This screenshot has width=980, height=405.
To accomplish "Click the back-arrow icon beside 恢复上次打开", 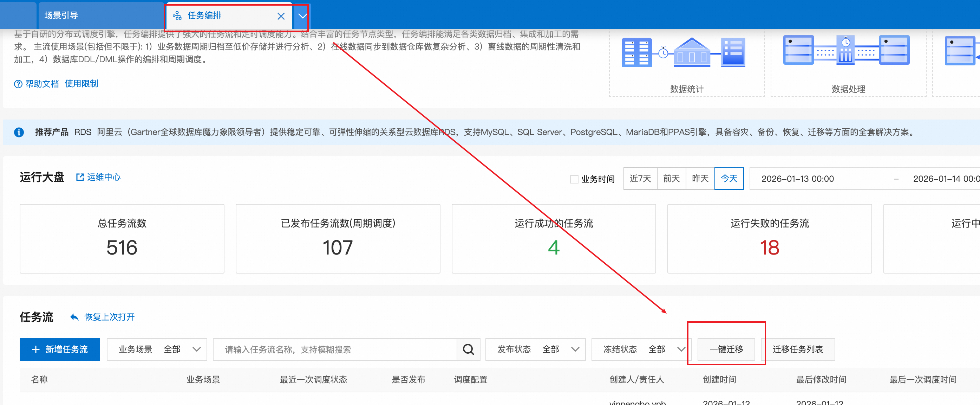I will pyautogui.click(x=74, y=317).
